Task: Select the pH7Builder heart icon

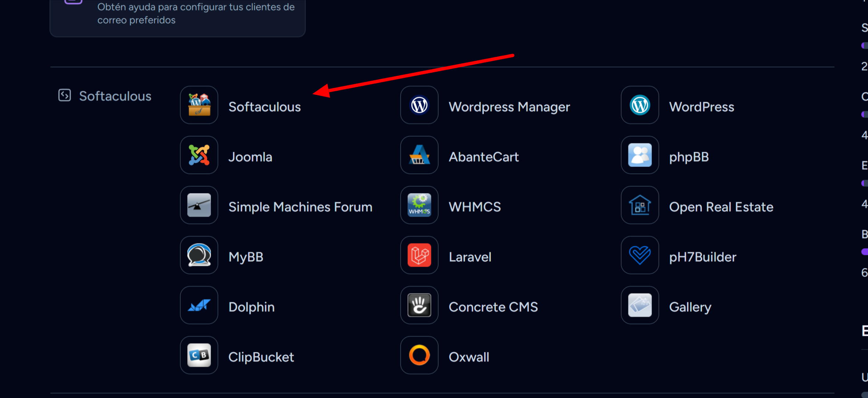Action: point(639,255)
